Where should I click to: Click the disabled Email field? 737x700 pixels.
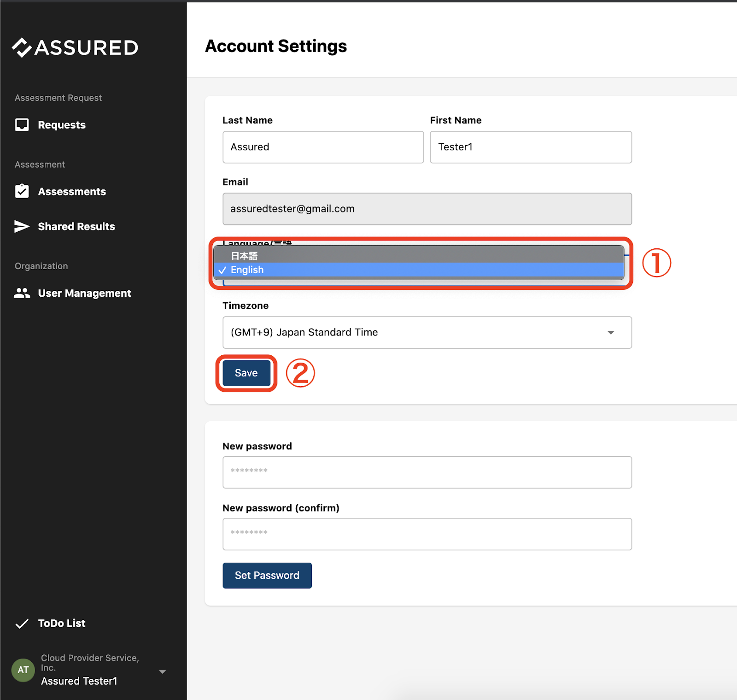(427, 209)
